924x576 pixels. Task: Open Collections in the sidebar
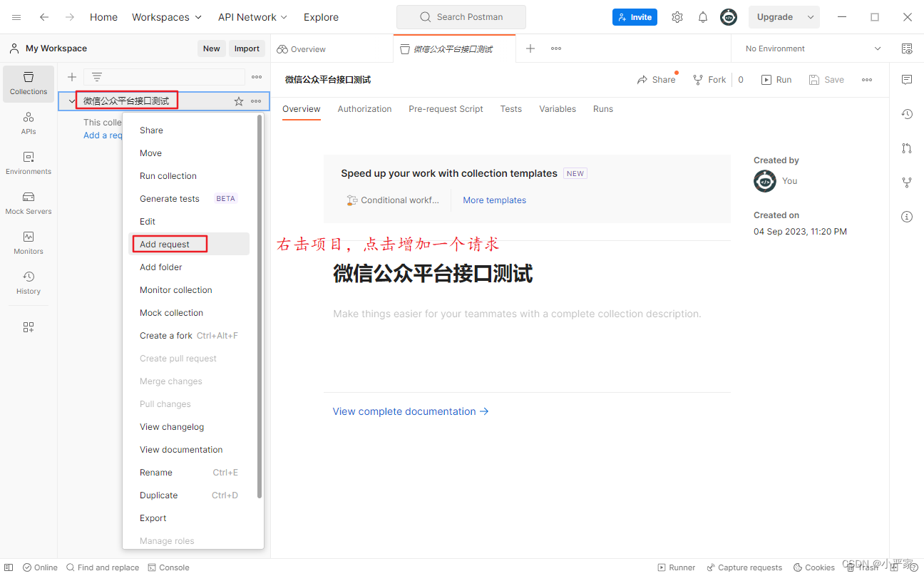[29, 83]
